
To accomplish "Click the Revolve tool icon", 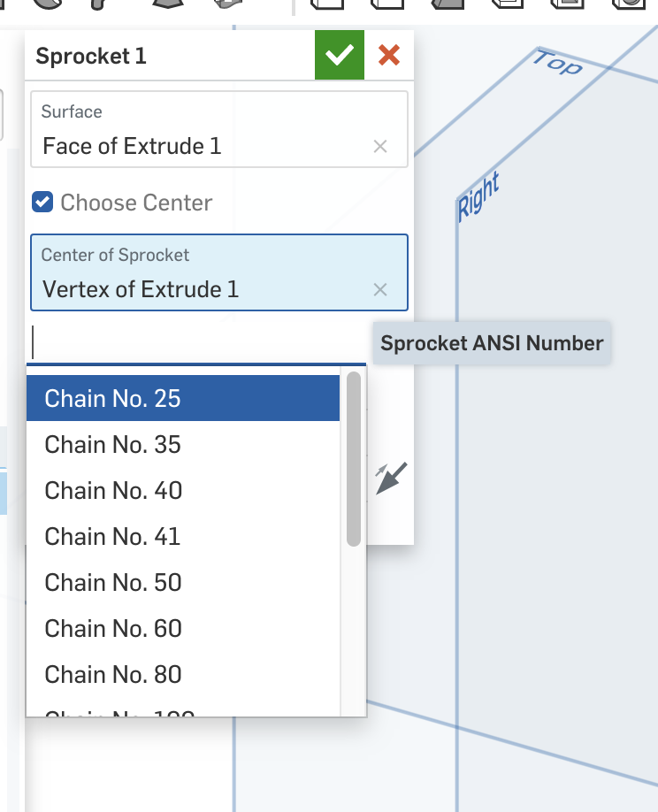I will tap(49, 7).
